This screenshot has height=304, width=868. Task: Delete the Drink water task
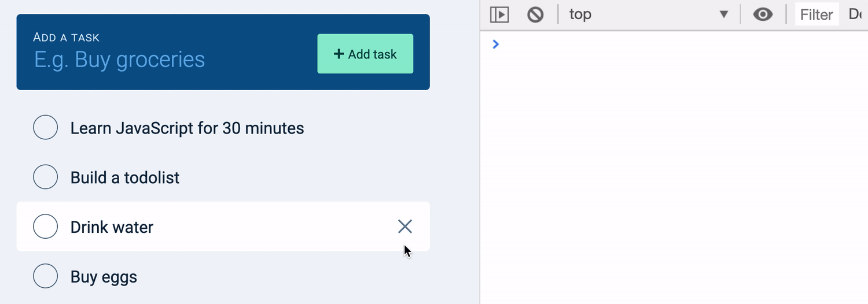(x=405, y=227)
